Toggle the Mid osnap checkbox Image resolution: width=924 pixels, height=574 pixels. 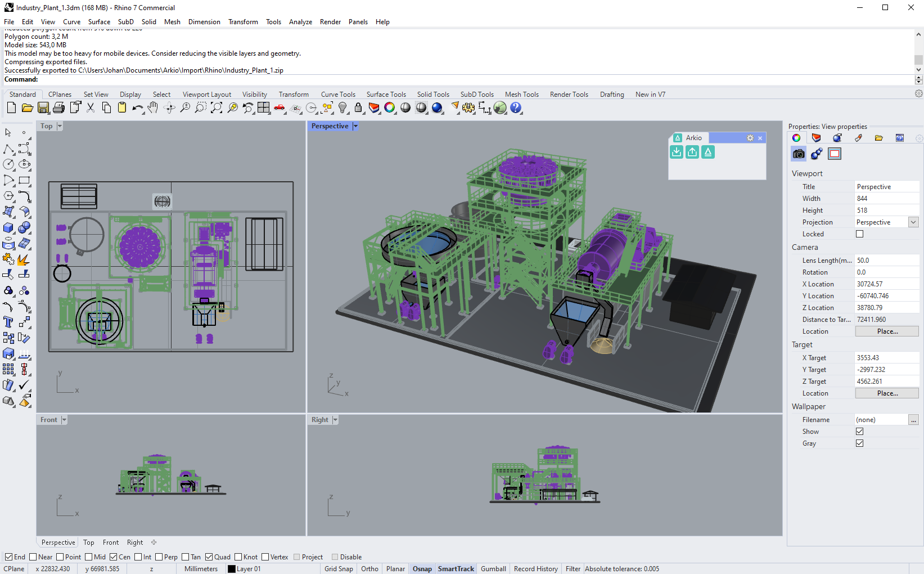(x=88, y=557)
